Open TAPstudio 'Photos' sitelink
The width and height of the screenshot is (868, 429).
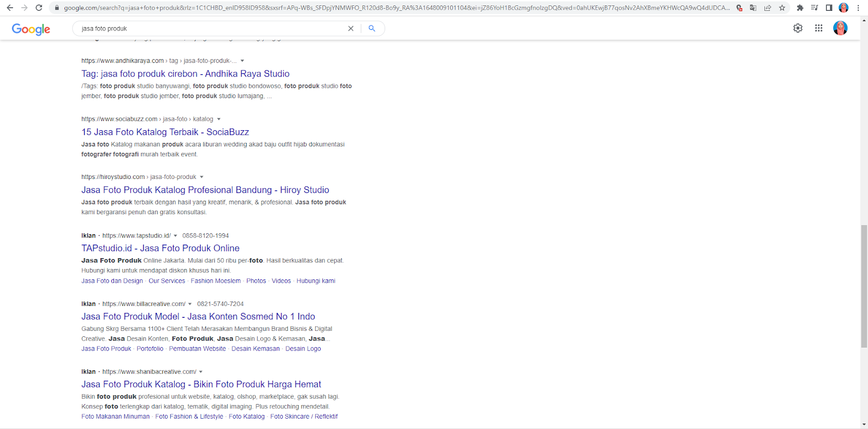(x=256, y=281)
